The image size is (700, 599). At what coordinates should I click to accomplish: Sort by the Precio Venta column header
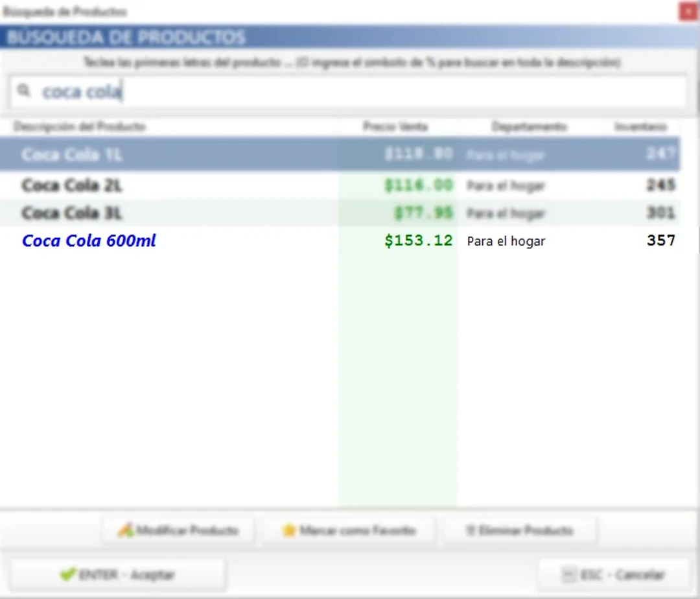click(x=395, y=126)
